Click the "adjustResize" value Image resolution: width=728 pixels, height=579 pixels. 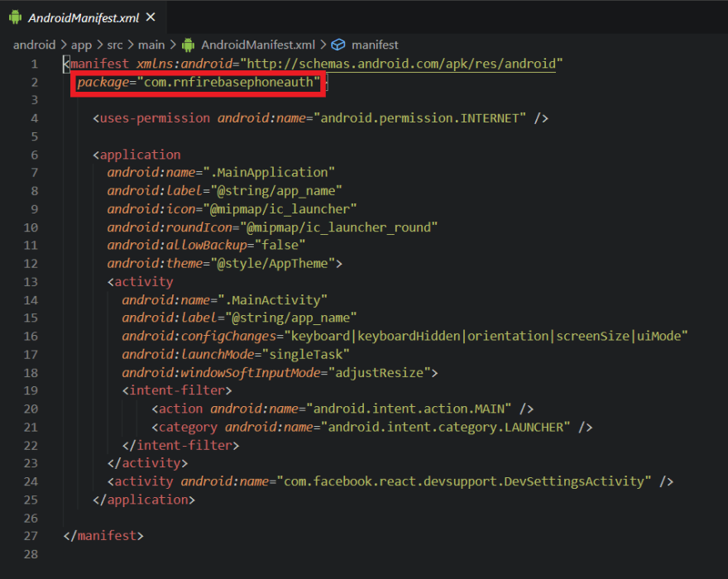[379, 373]
